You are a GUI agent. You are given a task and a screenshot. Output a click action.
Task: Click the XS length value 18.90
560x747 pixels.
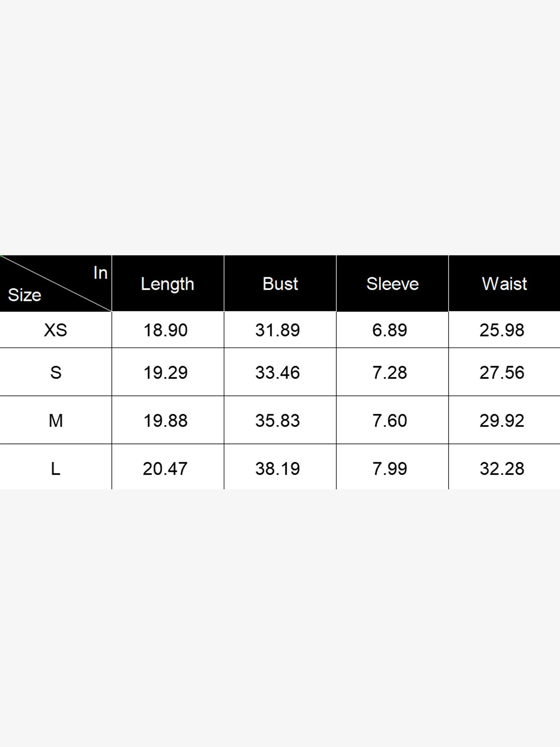165,330
